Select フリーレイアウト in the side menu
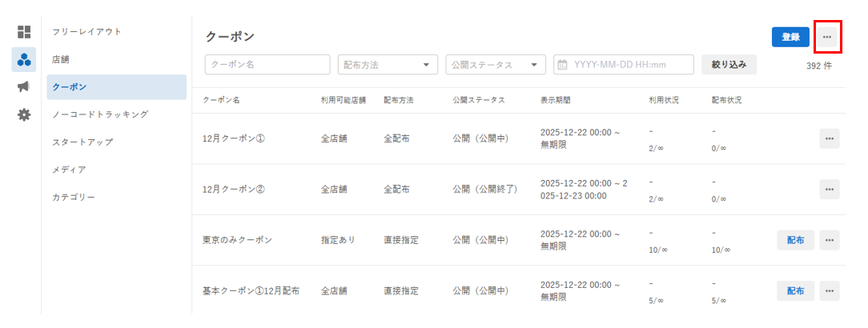 tap(116, 31)
